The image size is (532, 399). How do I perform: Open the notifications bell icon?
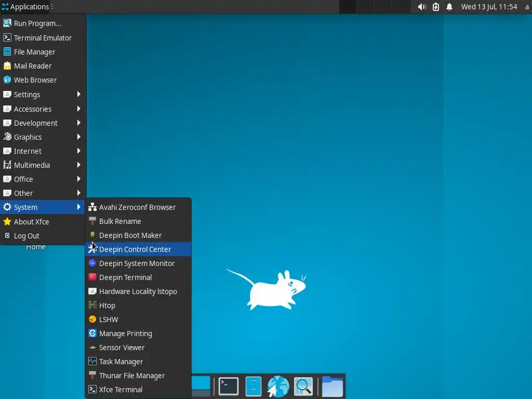click(449, 7)
